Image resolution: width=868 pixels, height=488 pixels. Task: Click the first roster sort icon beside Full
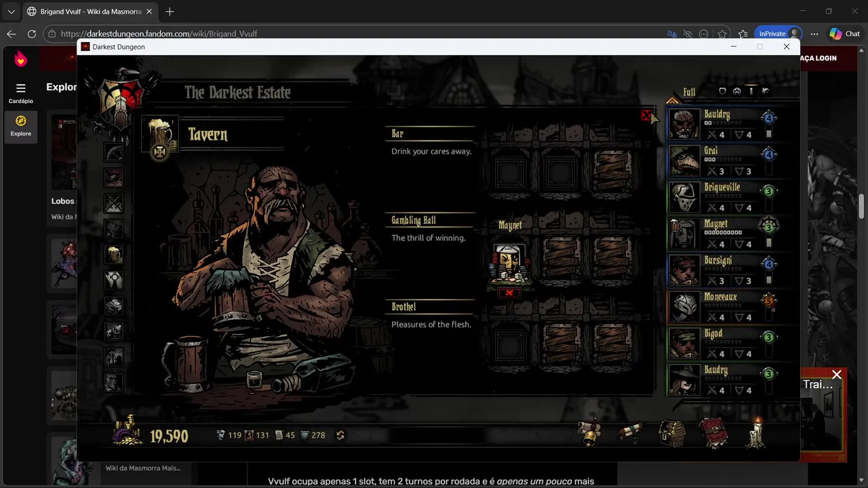(722, 91)
